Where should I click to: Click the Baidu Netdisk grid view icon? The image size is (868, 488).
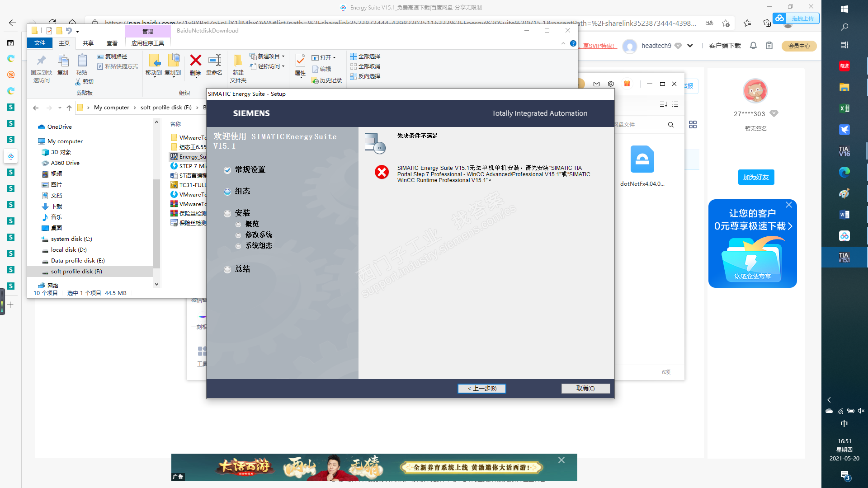[x=693, y=125]
